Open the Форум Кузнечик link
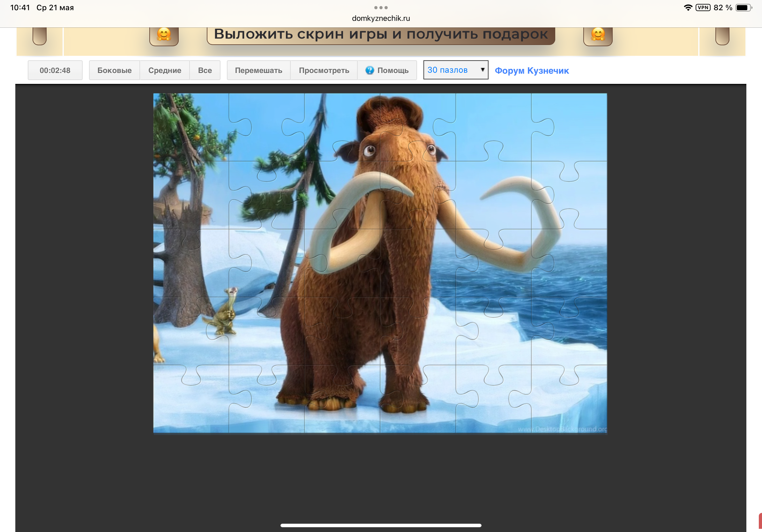 click(x=532, y=70)
